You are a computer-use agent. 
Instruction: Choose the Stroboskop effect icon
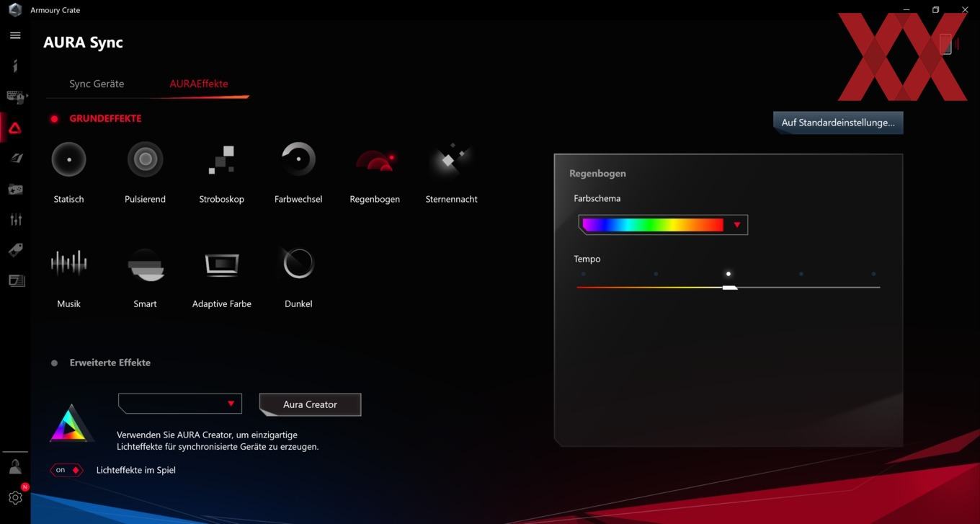pos(221,159)
